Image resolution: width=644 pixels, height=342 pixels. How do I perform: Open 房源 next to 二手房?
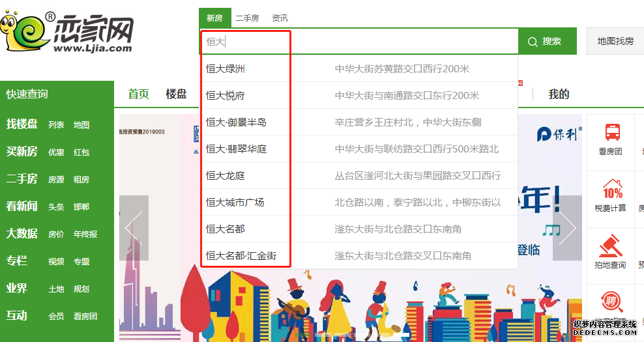pos(56,179)
